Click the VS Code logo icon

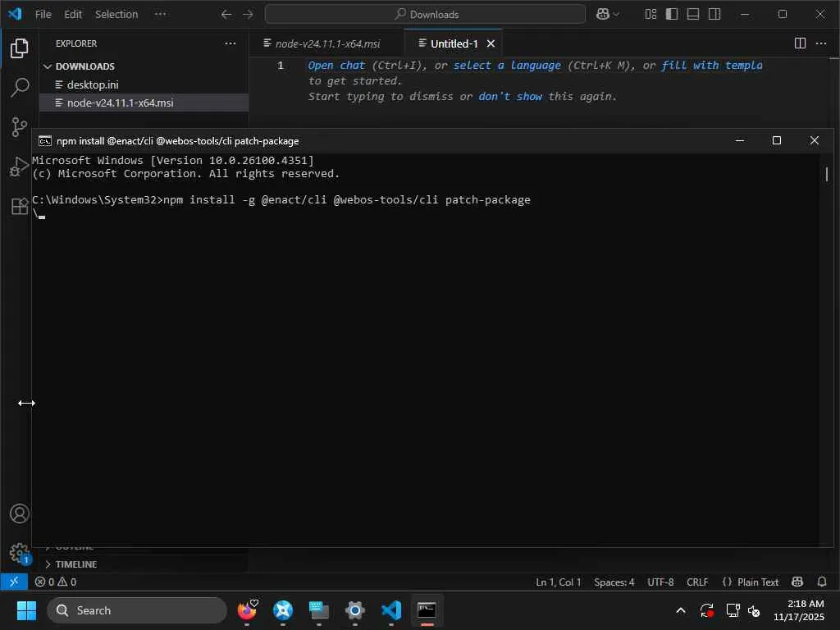pos(15,14)
